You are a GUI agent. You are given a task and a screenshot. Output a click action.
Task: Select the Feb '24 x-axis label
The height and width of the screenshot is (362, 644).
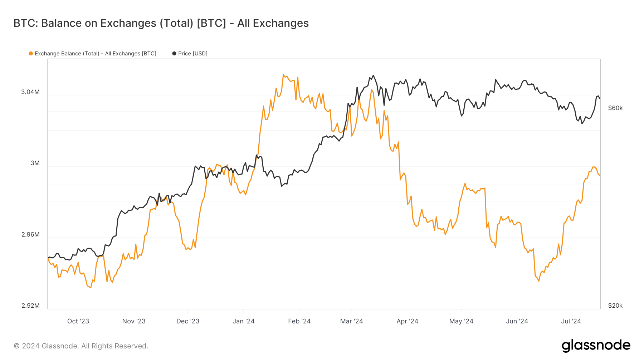299,321
